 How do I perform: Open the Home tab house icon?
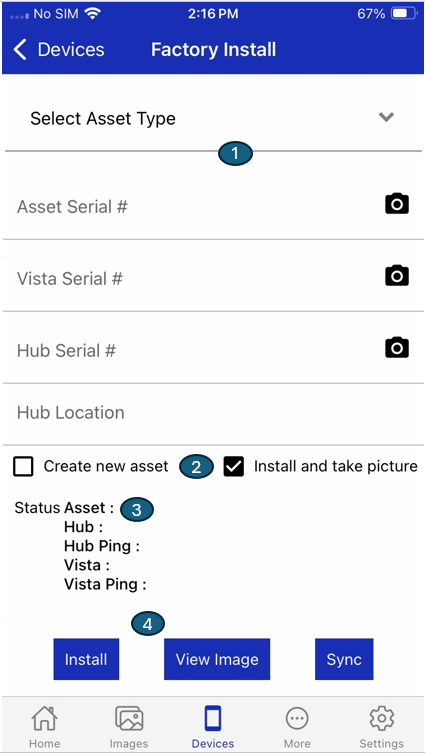(x=45, y=718)
